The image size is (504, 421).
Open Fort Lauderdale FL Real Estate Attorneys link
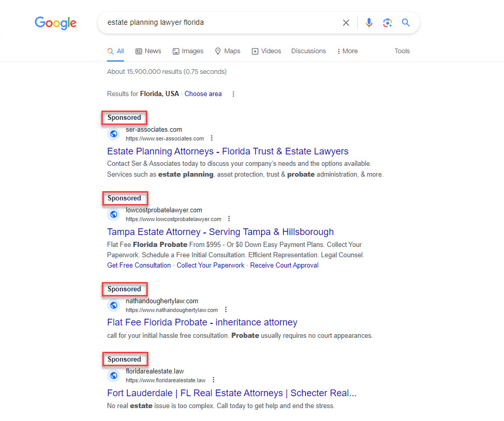(x=232, y=393)
